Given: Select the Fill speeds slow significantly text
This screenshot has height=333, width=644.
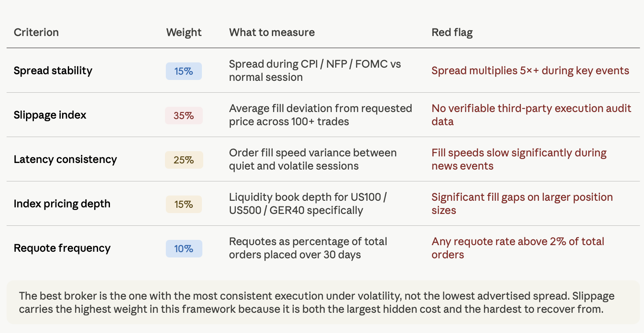Looking at the screenshot, I should [519, 159].
